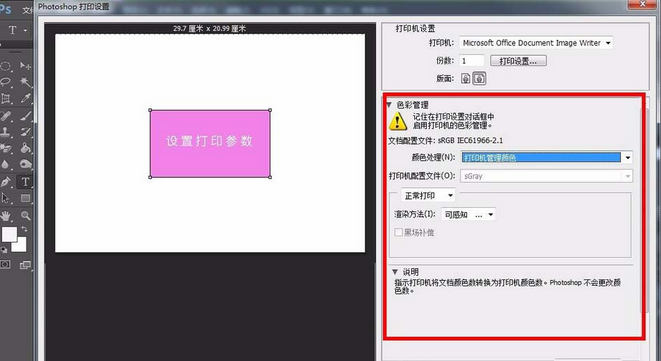Open the 文件 menu in Photoshop window
This screenshot has width=661, height=361.
coord(27,9)
